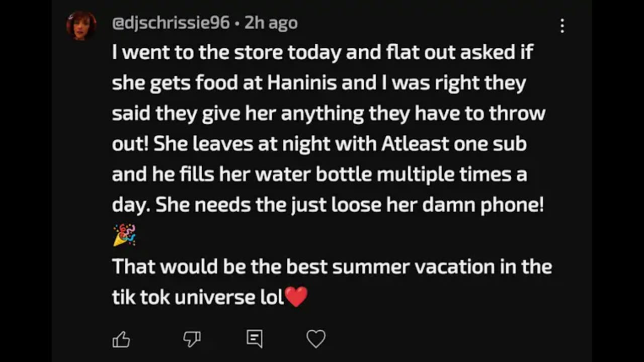Click the line starting "I went to the store"
The height and width of the screenshot is (362, 644).
pos(322,52)
